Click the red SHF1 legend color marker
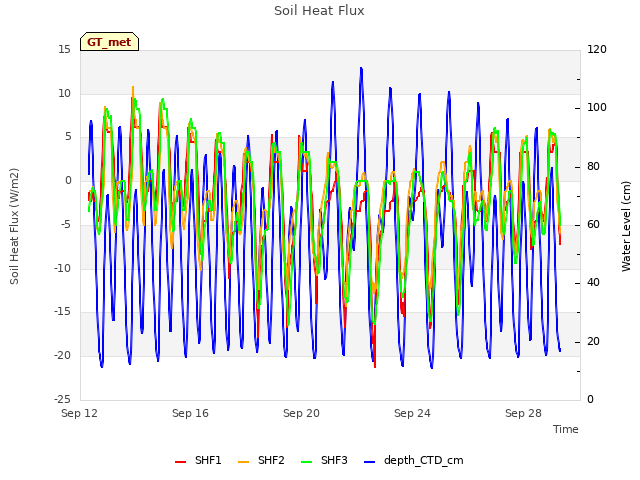This screenshot has height=480, width=640. (180, 462)
